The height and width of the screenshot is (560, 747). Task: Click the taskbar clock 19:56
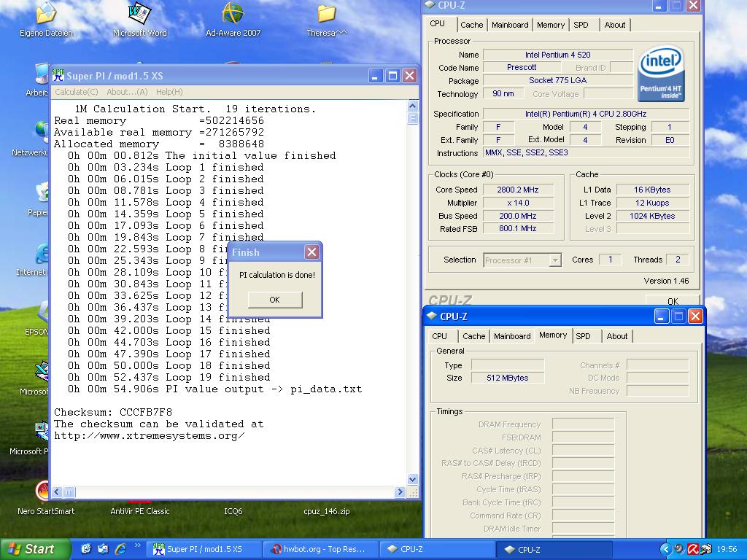click(727, 549)
